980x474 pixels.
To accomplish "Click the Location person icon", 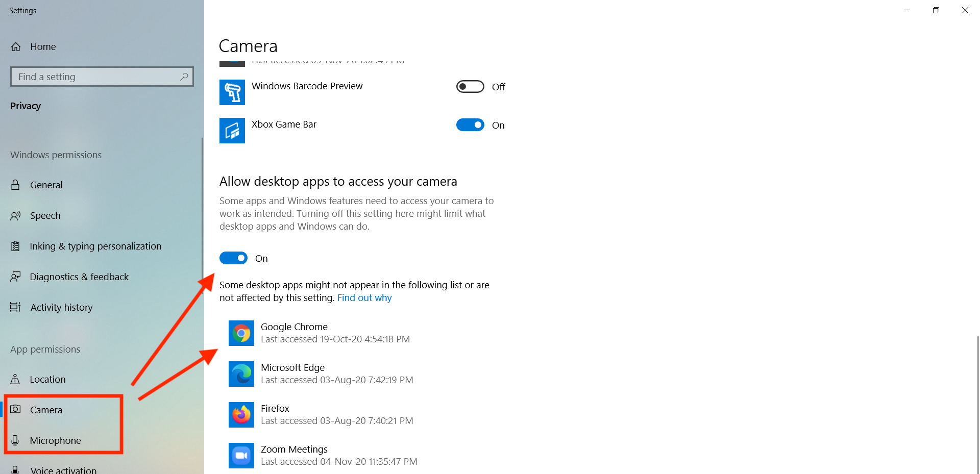I will coord(15,379).
